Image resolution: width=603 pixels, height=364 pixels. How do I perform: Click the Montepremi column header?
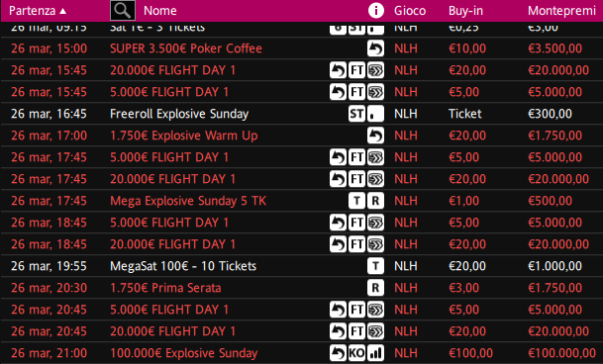(561, 10)
